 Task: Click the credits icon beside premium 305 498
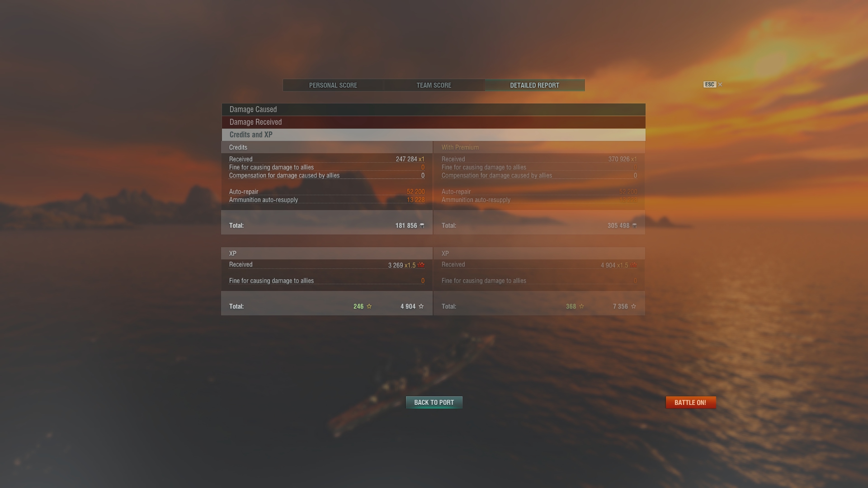[634, 225]
